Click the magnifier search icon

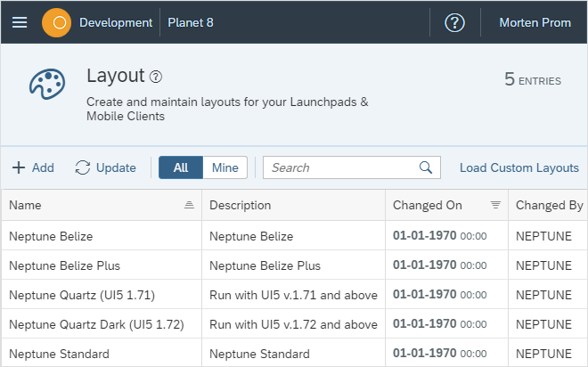(x=426, y=167)
